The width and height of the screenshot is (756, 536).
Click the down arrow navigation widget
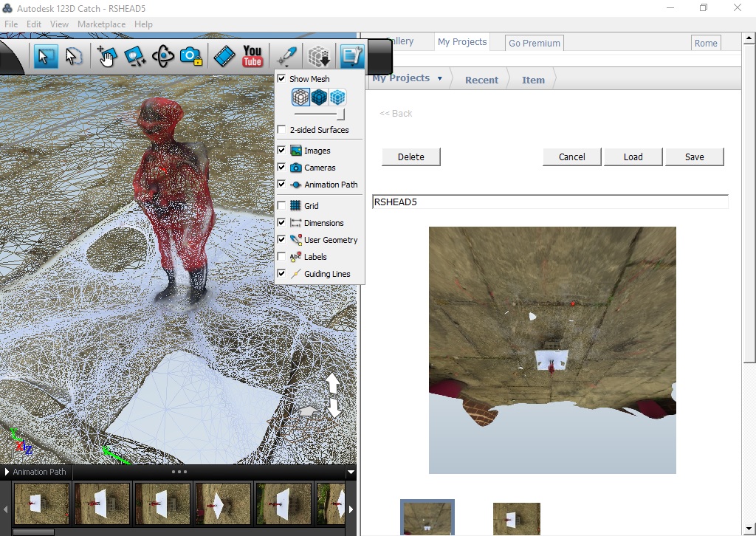click(x=333, y=408)
